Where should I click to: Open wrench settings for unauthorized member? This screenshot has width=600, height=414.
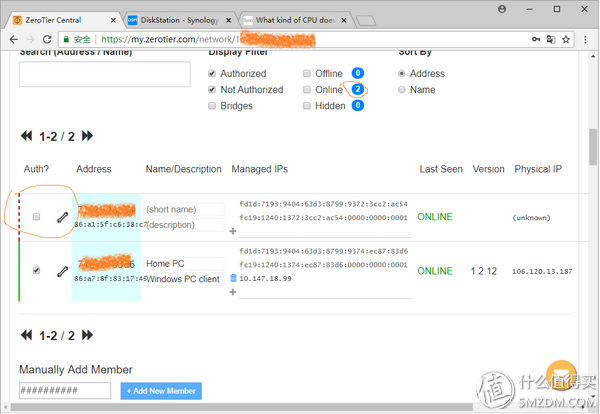[x=62, y=217]
